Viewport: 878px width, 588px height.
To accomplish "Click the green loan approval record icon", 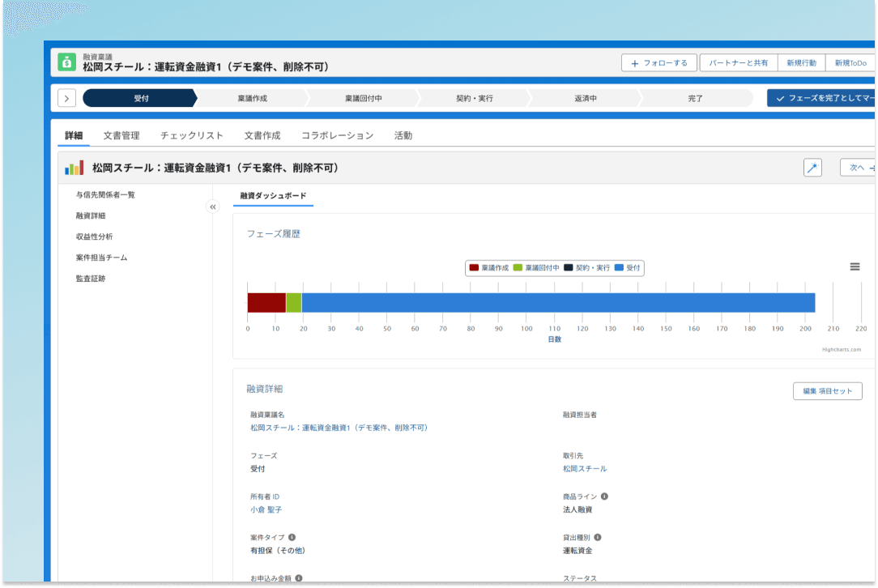I will pyautogui.click(x=67, y=61).
